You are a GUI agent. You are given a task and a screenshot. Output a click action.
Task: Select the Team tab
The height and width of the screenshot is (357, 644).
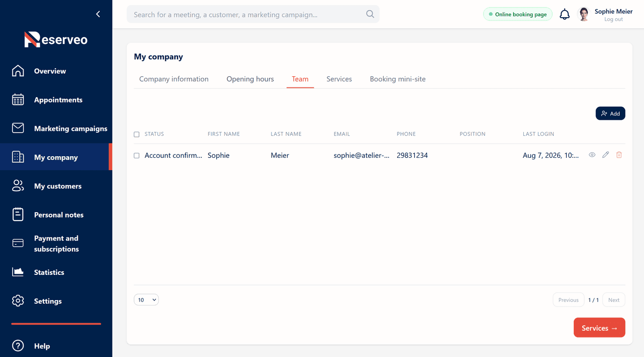point(300,79)
